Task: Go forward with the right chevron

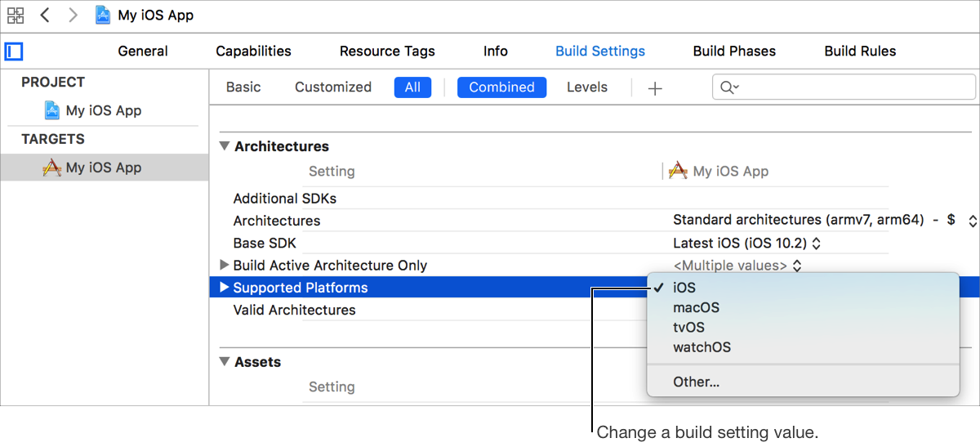Action: (73, 15)
